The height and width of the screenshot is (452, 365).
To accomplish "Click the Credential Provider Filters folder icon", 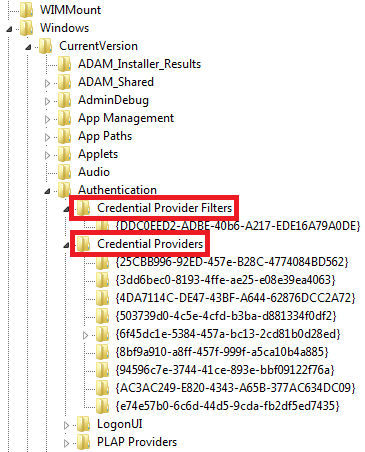I will 84,208.
